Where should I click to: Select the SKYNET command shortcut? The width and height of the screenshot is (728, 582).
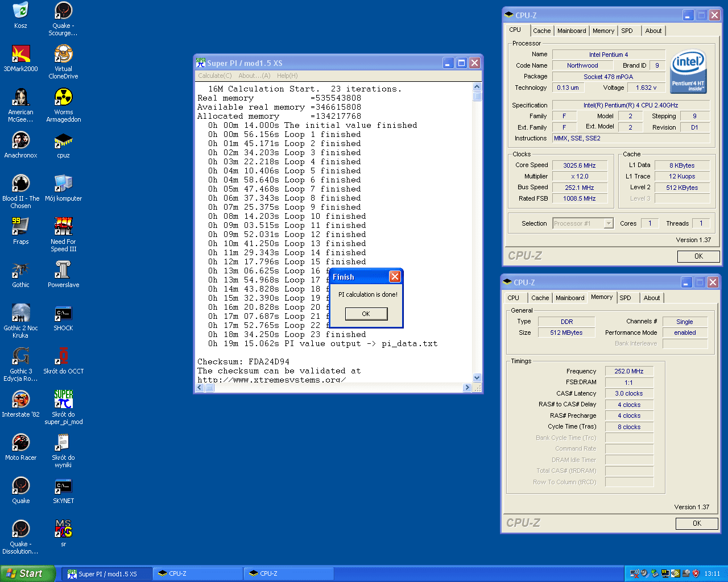tap(63, 490)
